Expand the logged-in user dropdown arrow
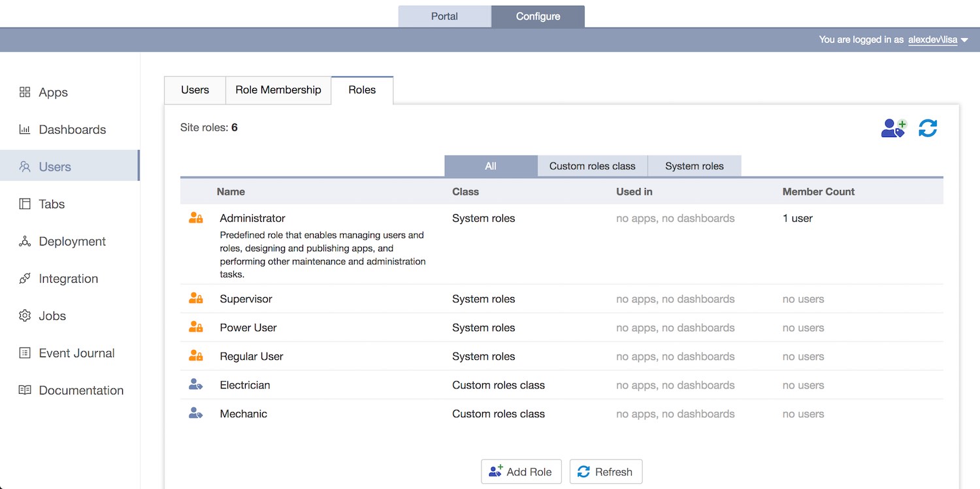The height and width of the screenshot is (489, 980). (964, 40)
